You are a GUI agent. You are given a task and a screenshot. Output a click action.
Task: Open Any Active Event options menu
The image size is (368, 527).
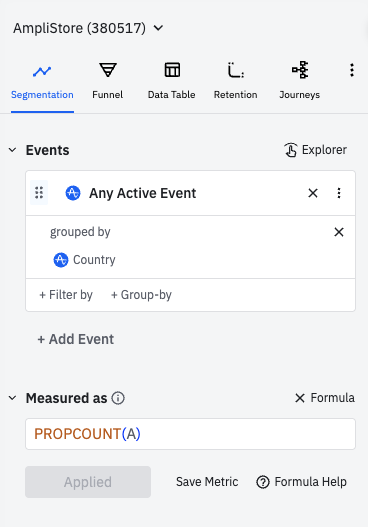(x=339, y=193)
